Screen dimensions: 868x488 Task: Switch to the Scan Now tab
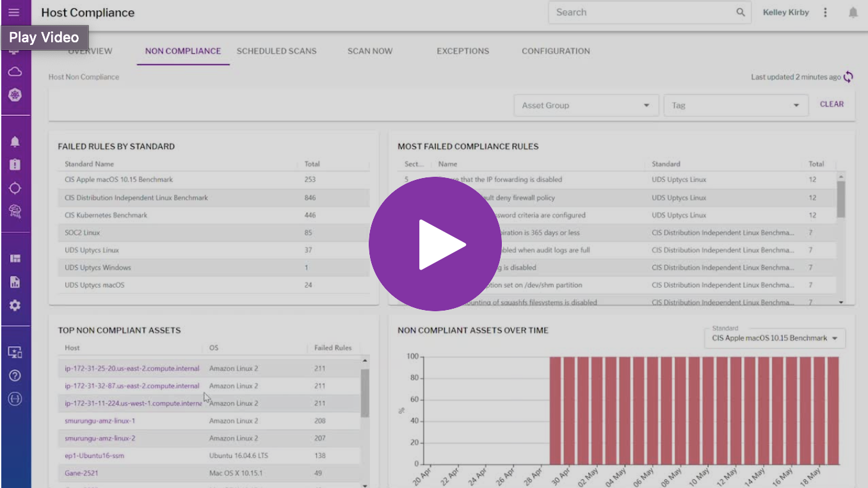pos(370,51)
